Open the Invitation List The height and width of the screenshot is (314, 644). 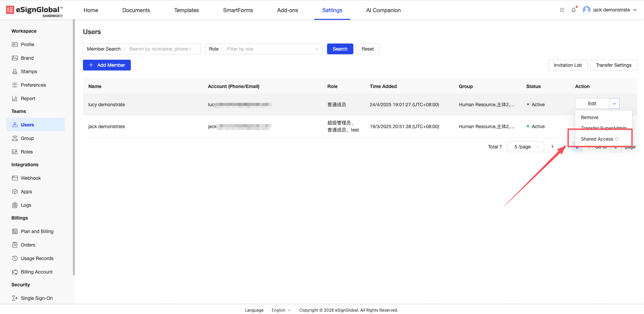tap(568, 65)
